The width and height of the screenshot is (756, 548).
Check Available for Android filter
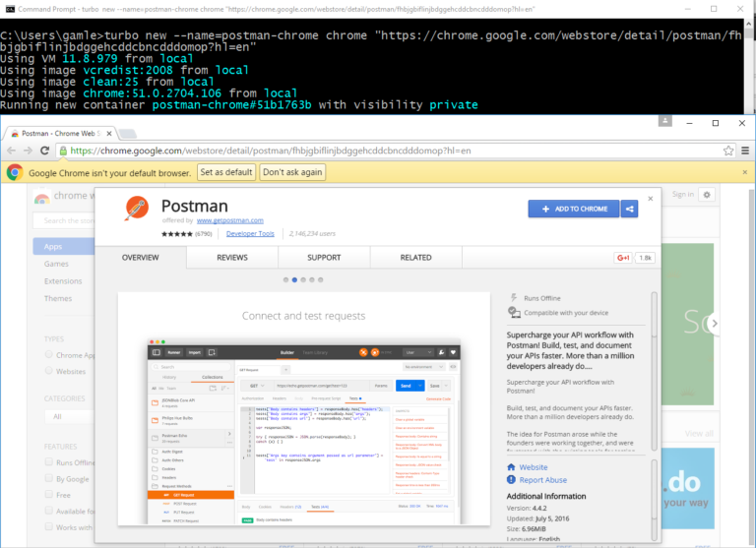(x=48, y=511)
